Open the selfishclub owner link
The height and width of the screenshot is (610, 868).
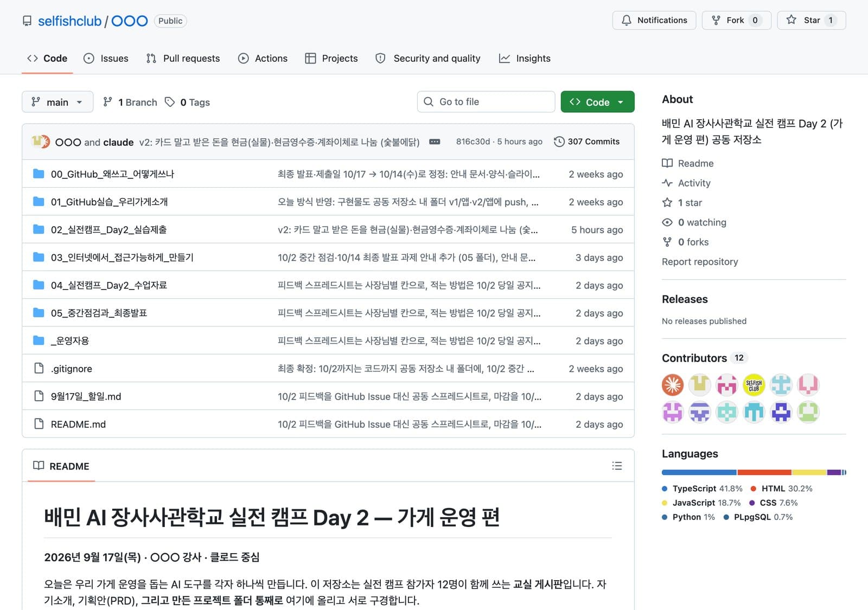[x=69, y=21]
